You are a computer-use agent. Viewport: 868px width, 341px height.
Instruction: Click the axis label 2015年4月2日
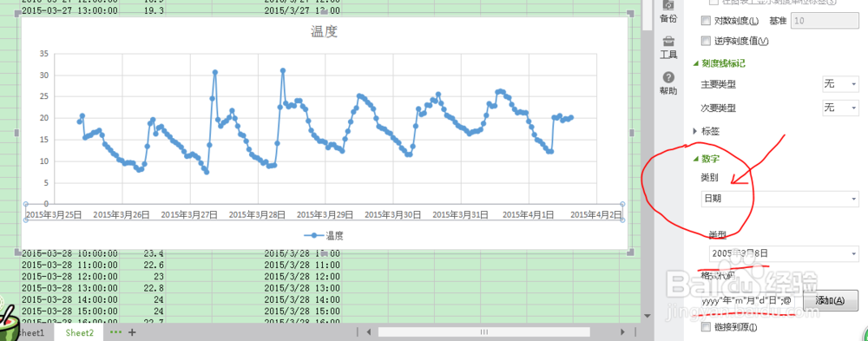point(596,214)
